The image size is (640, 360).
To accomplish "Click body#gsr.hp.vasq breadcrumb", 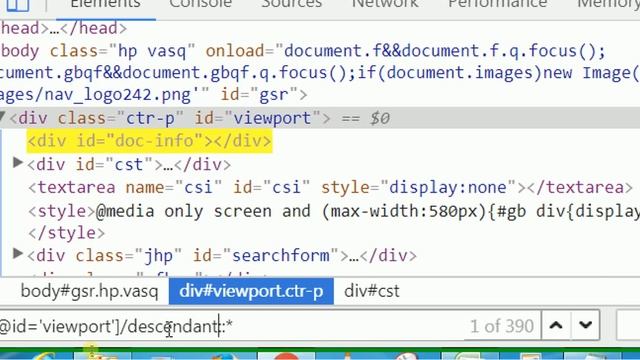I will 89,291.
